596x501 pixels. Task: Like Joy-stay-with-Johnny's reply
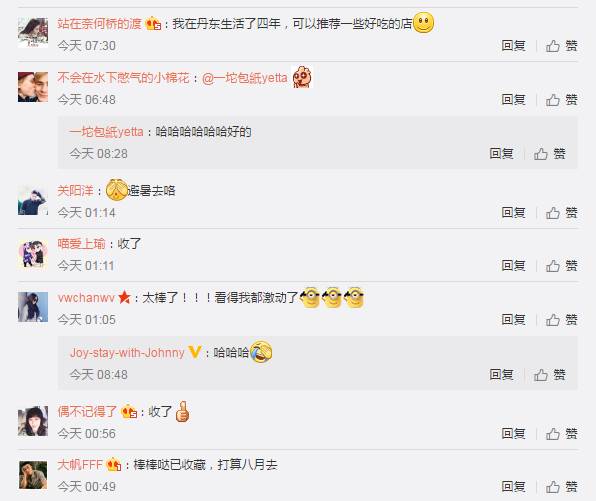(549, 375)
